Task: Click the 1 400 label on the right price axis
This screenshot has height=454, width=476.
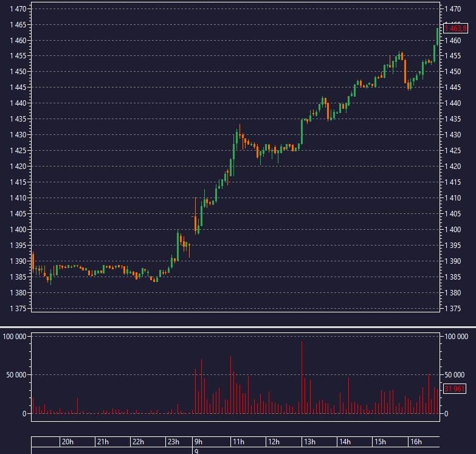Action: (453, 229)
